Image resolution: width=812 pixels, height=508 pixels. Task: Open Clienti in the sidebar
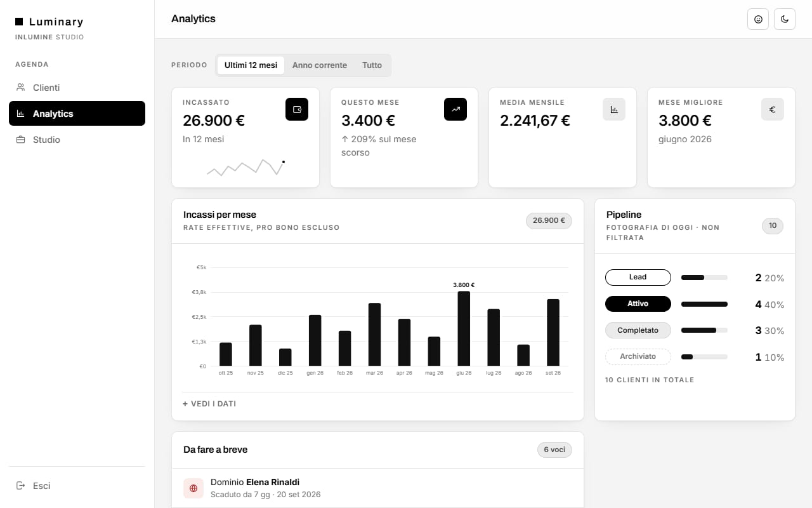pyautogui.click(x=77, y=88)
